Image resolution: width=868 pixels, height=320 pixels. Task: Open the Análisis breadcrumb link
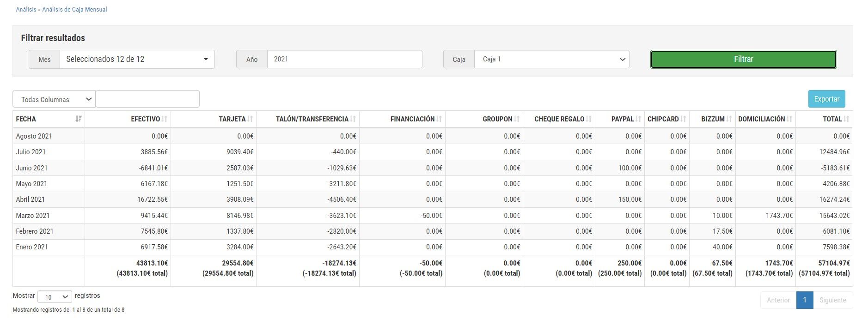pos(26,9)
